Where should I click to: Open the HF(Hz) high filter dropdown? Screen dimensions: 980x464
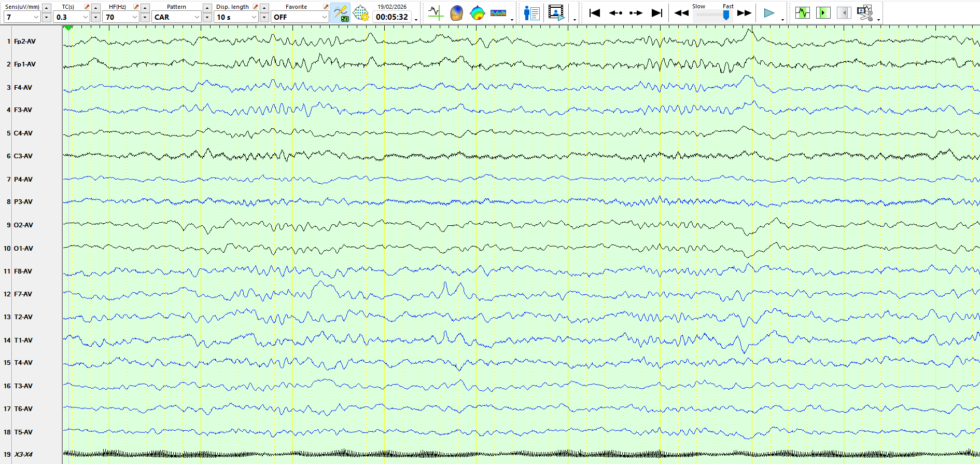coord(121,17)
